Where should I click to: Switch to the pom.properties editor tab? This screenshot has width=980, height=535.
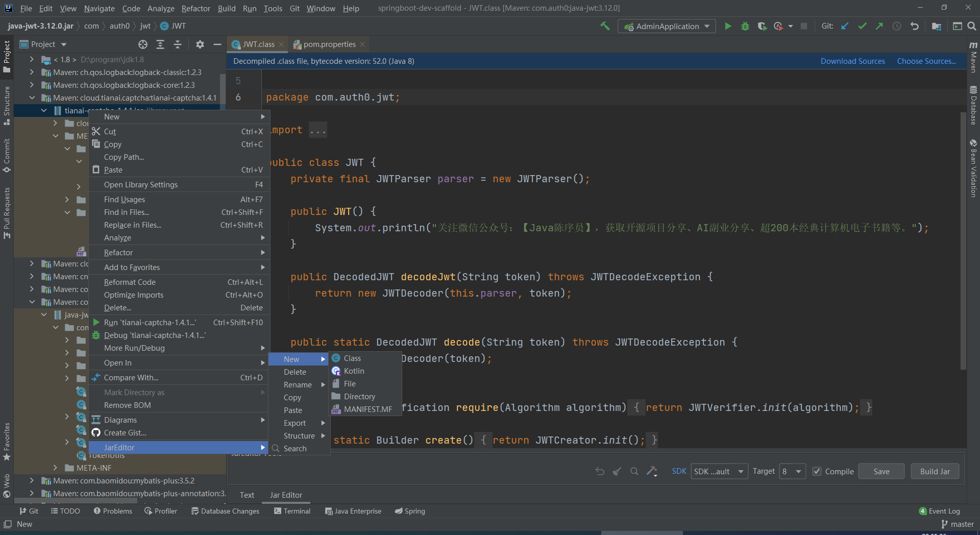[x=329, y=44]
